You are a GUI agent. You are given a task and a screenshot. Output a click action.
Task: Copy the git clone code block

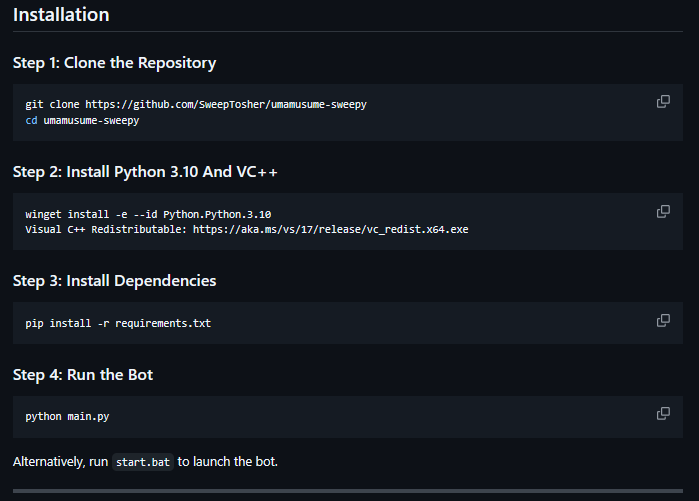click(663, 102)
